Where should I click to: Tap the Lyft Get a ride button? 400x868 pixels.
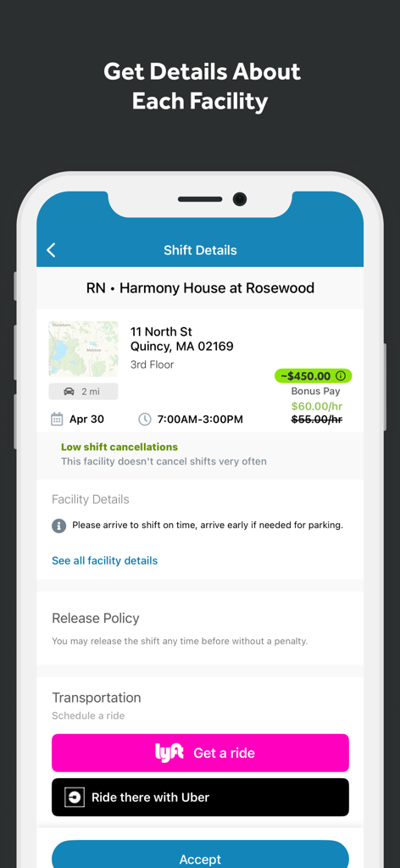(200, 753)
